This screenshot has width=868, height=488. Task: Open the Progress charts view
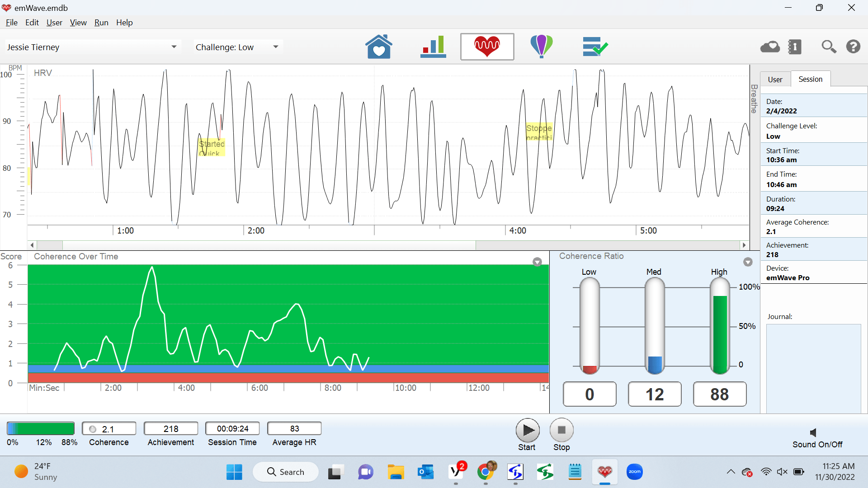433,47
